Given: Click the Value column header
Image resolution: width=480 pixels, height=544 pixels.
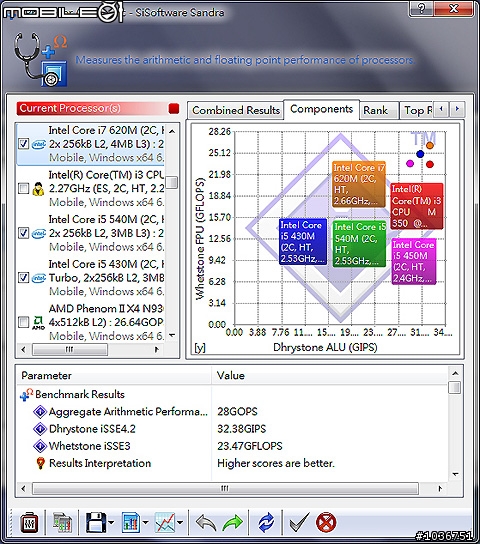Looking at the screenshot, I should click(x=329, y=375).
